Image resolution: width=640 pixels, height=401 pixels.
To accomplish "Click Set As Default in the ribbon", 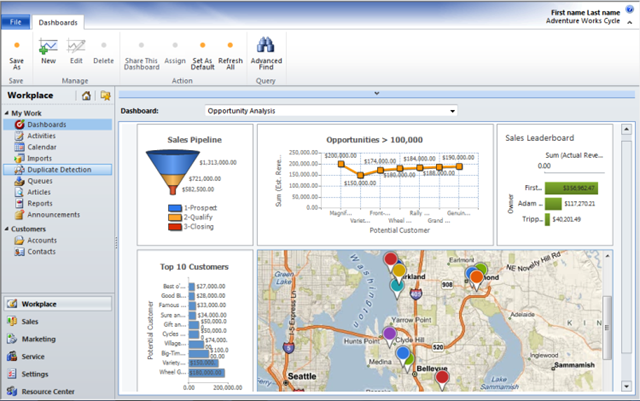I will coord(202,55).
